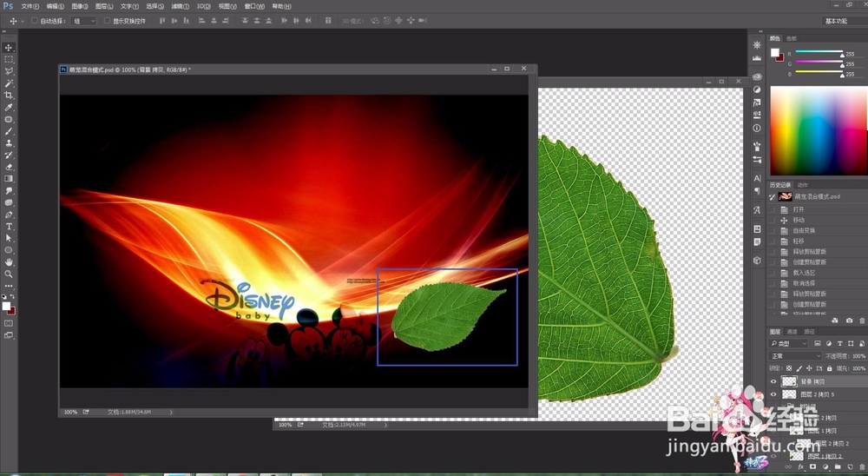Select the Magic Wand tool
Image resolution: width=868 pixels, height=476 pixels.
(9, 83)
